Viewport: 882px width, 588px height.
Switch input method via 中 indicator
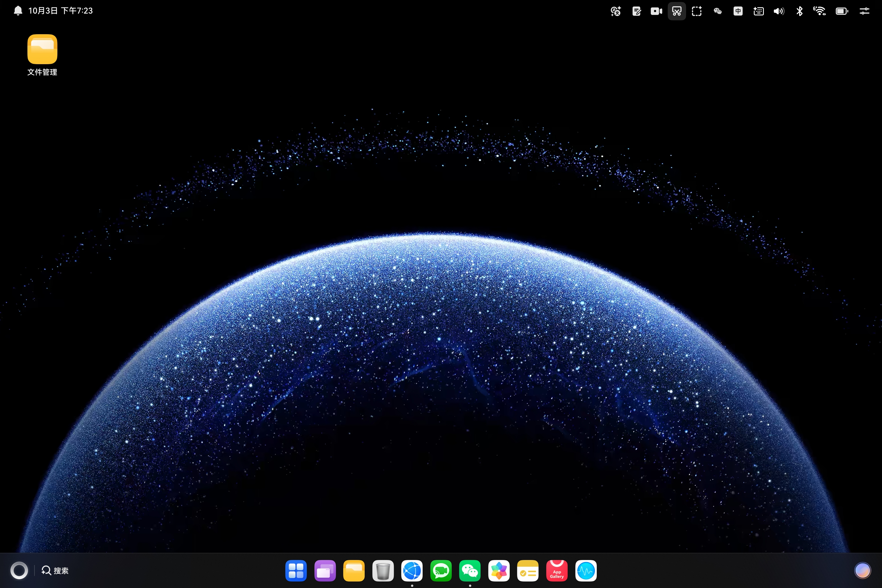tap(738, 11)
